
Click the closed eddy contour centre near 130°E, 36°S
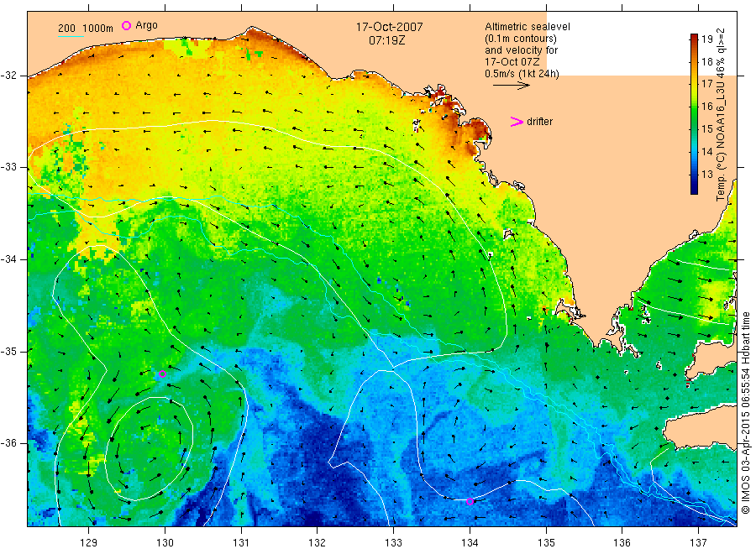pyautogui.click(x=149, y=448)
